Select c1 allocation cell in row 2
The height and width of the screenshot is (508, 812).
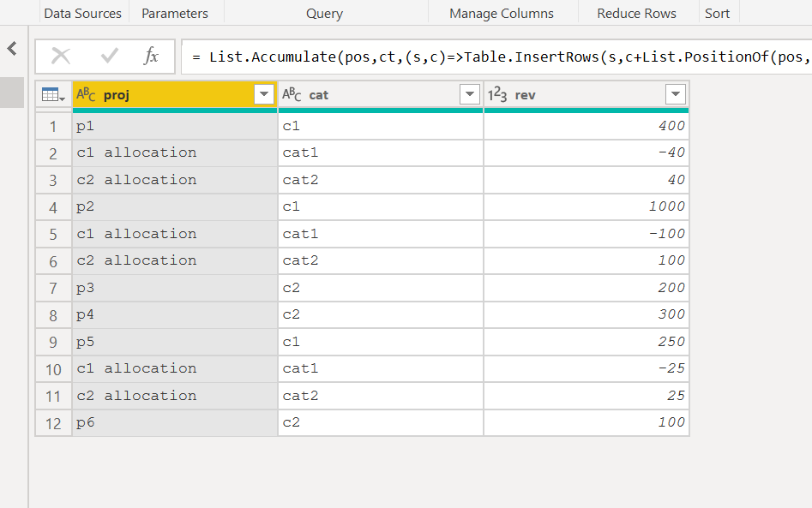[x=175, y=153]
